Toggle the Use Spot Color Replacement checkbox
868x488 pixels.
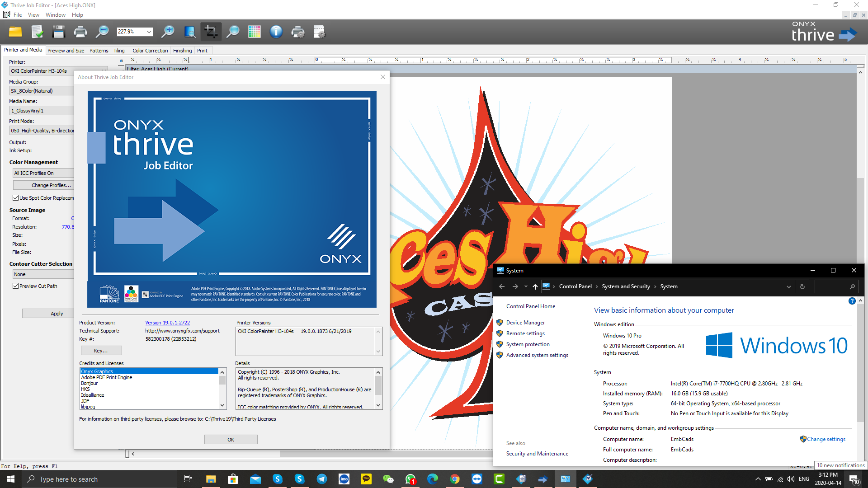[x=16, y=197]
